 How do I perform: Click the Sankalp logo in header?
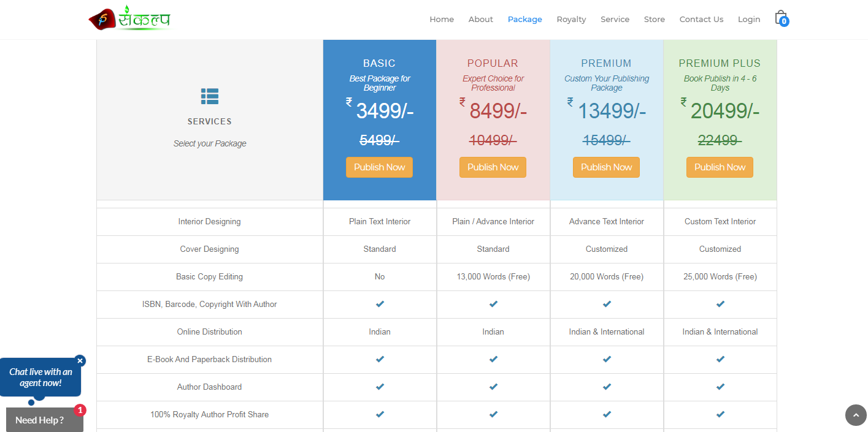[130, 19]
